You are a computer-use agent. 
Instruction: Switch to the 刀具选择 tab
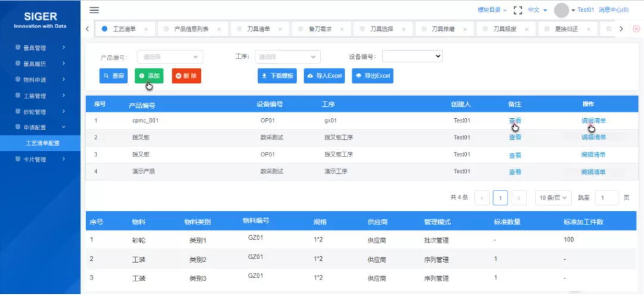(382, 29)
